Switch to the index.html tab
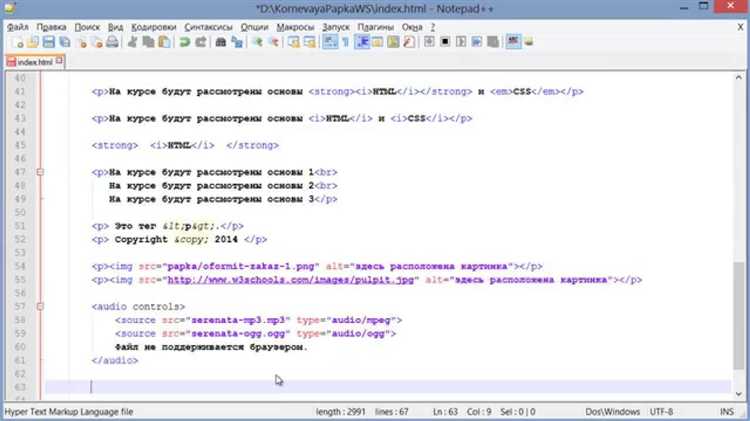 coord(33,61)
